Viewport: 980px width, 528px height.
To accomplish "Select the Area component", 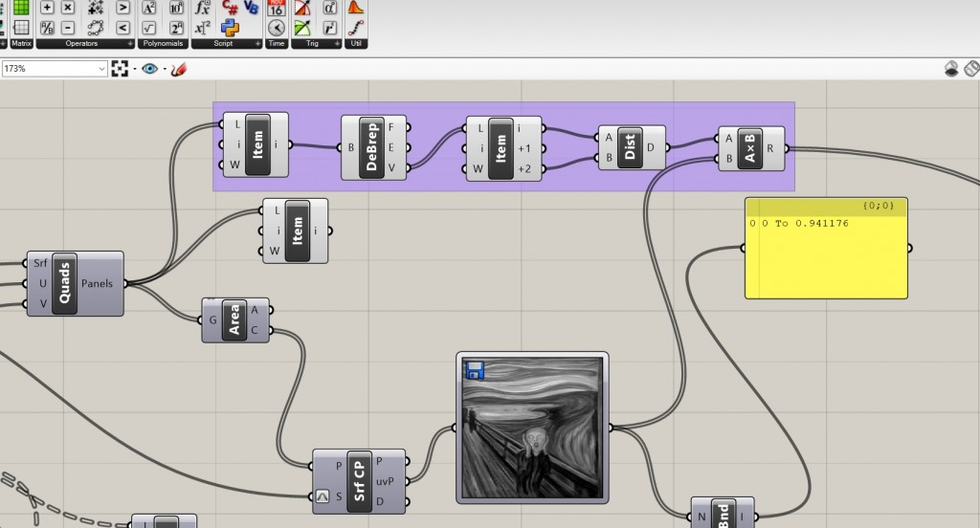I will tap(235, 319).
